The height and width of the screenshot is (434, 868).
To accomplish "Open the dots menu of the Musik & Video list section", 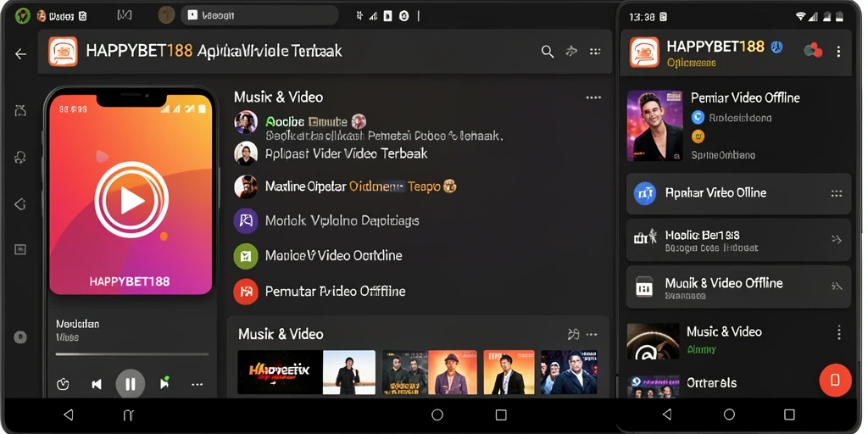I will coord(593,97).
